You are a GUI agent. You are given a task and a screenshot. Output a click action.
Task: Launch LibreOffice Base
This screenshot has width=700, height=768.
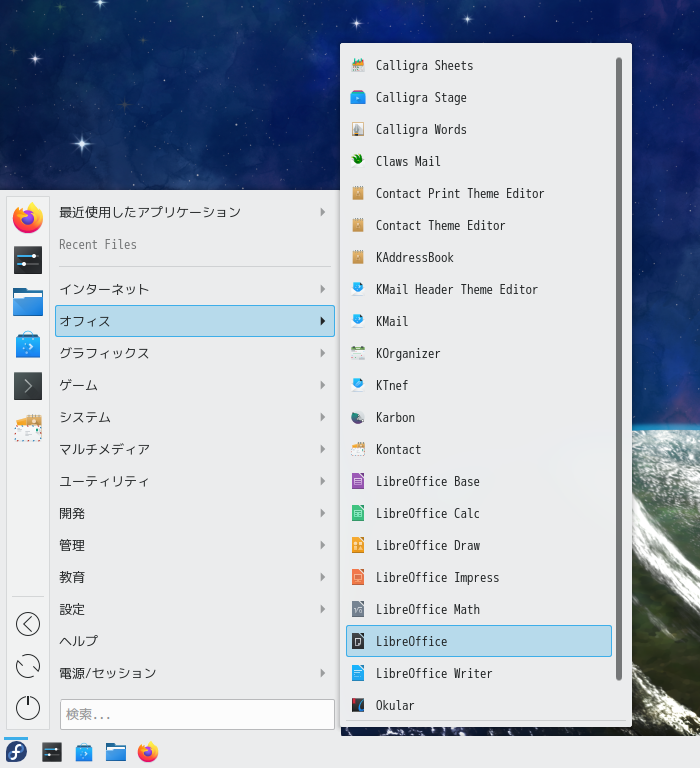coord(479,481)
